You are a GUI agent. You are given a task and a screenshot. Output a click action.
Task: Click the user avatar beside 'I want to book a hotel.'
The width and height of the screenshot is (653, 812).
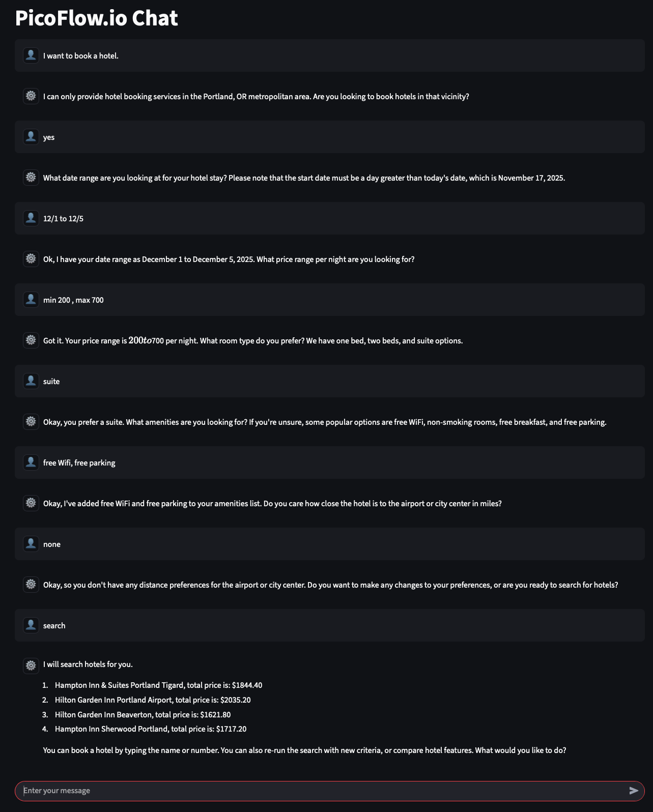coord(31,55)
